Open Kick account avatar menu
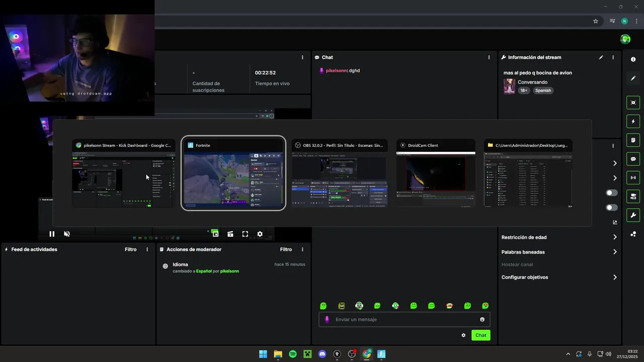Screen dimensions: 644x362 [x=625, y=39]
